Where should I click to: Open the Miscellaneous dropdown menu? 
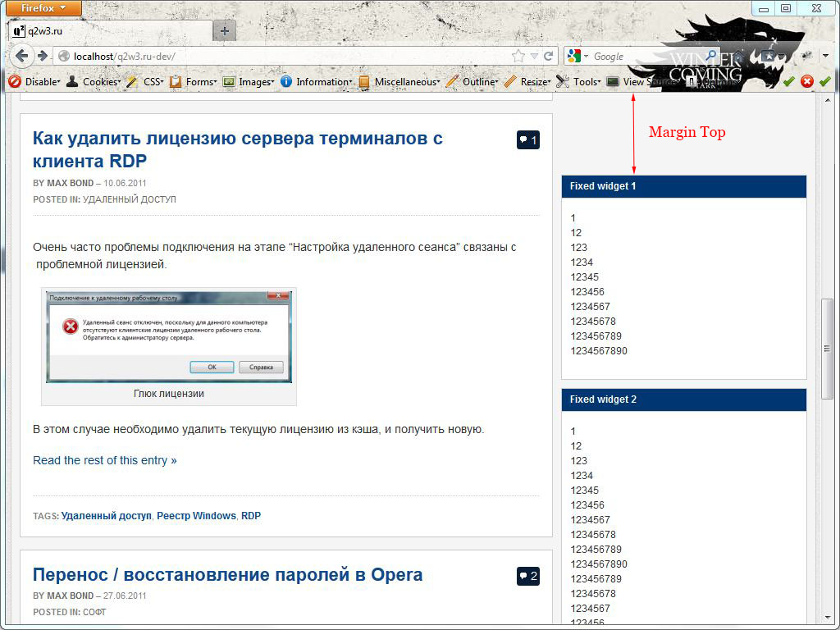399,81
